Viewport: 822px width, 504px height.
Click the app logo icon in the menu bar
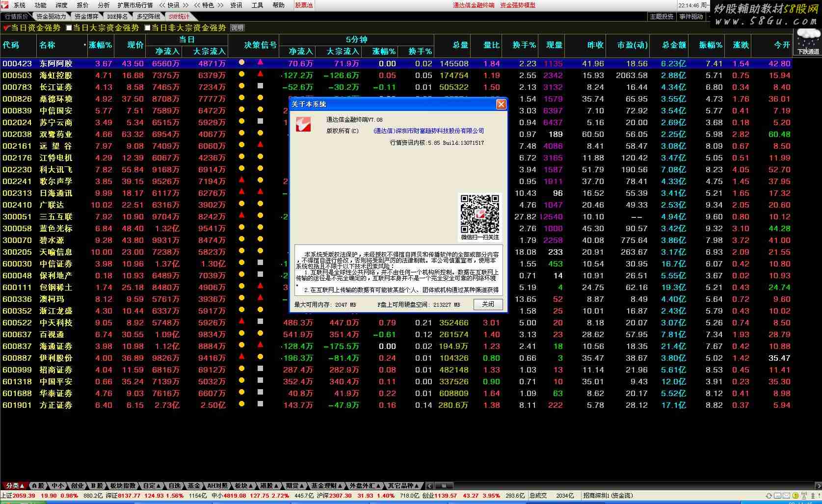click(5, 5)
